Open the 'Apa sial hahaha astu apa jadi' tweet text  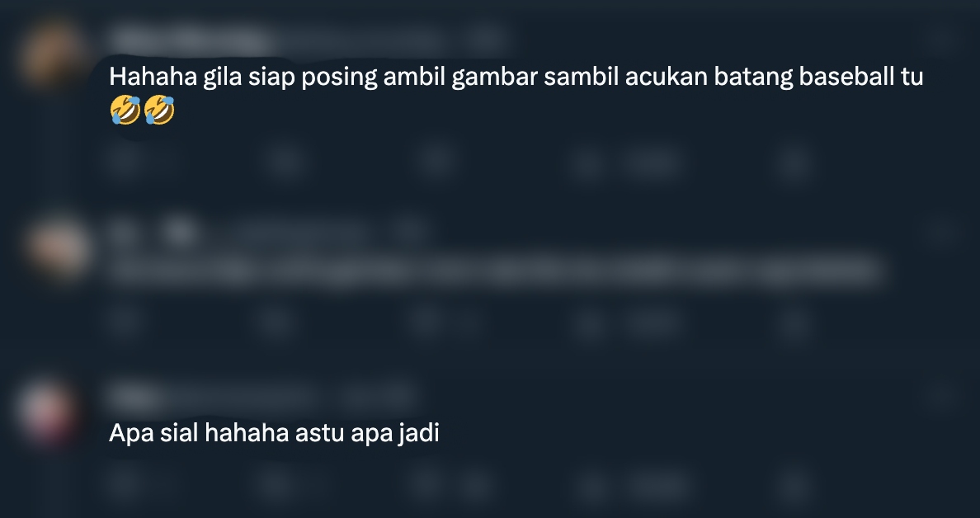click(275, 432)
